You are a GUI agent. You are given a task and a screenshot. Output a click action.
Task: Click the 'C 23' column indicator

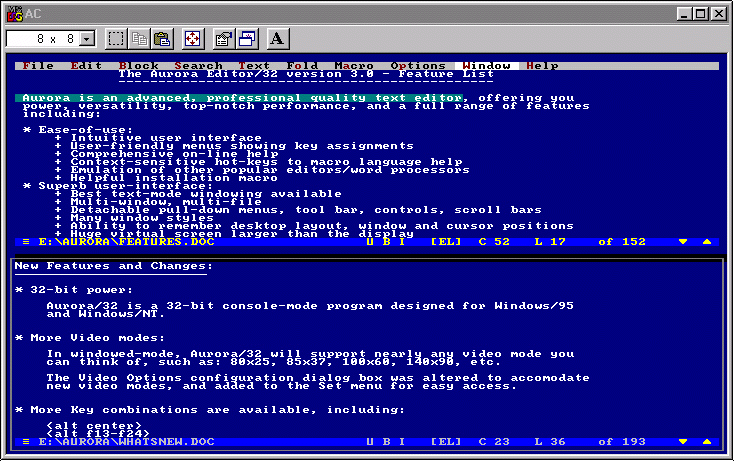pyautogui.click(x=494, y=442)
